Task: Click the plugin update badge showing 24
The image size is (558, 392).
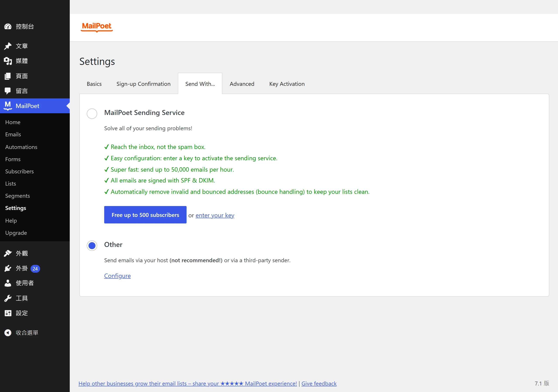Action: coord(35,269)
